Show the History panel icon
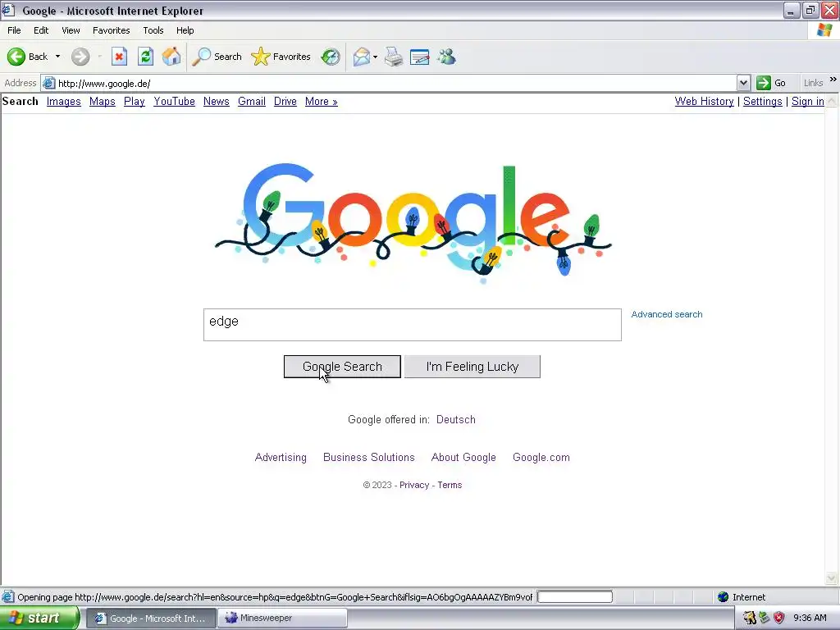Screen dimensions: 840x630 (331, 57)
